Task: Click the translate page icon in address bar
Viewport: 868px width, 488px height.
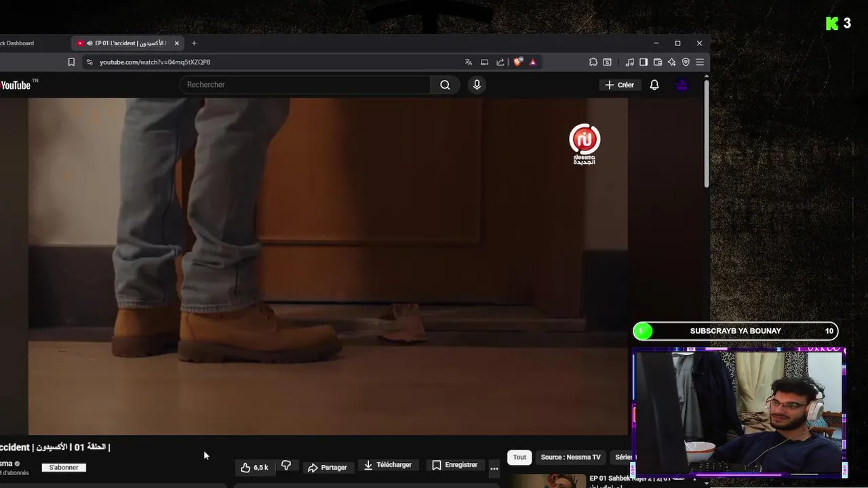Action: pos(468,62)
